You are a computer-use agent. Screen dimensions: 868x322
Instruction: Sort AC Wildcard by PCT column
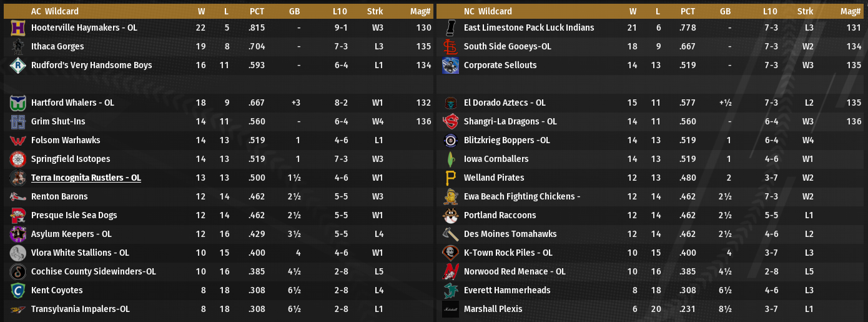[x=257, y=11]
